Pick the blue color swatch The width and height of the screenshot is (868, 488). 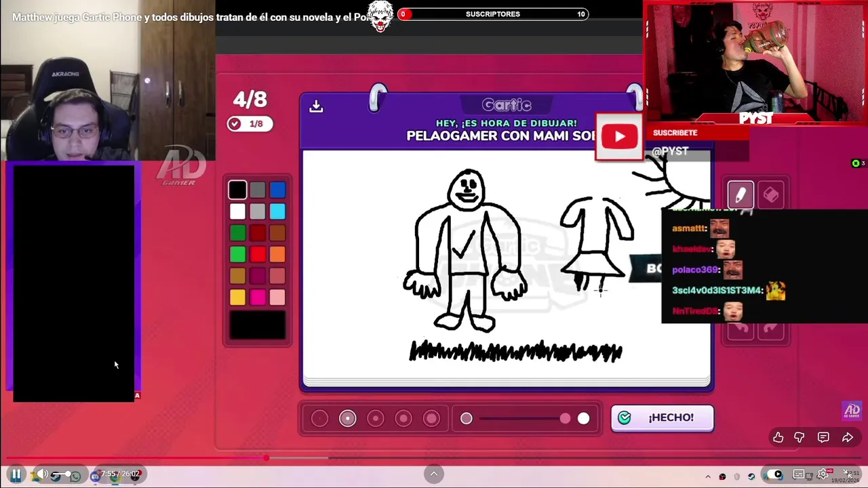point(277,190)
